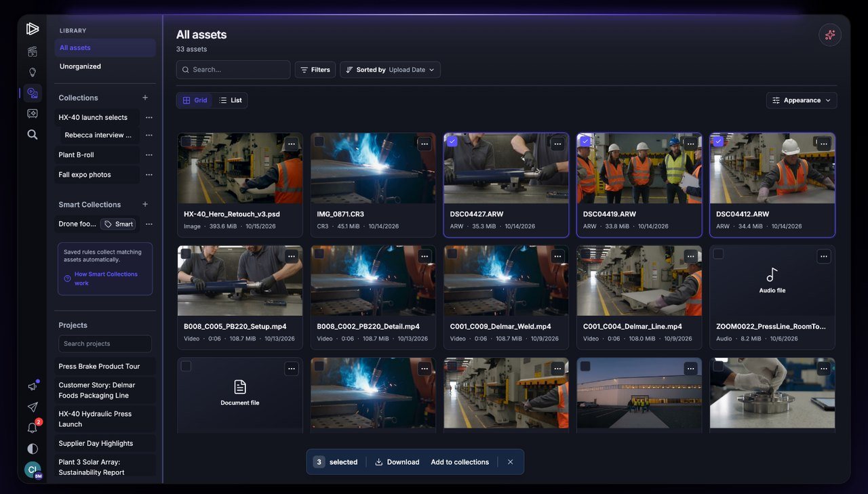This screenshot has height=494, width=868.
Task: Open more menu on B008_C005_PB220_Setup.mp4 card
Action: 292,256
